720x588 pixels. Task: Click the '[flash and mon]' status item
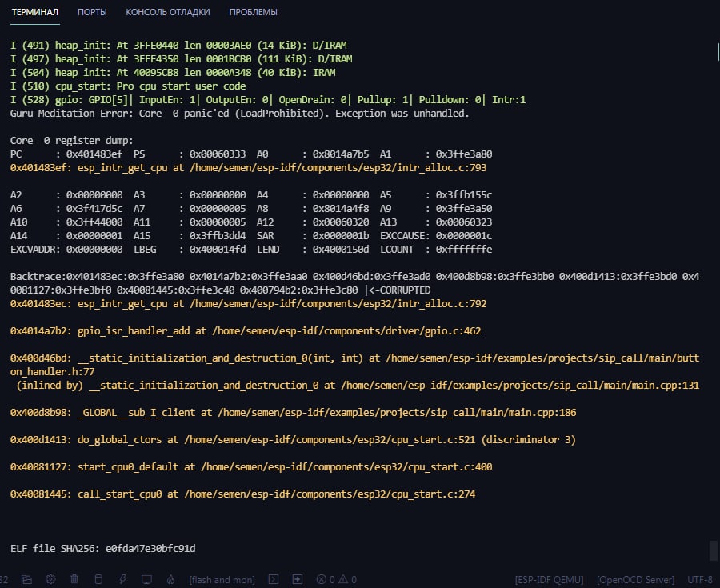click(x=222, y=579)
